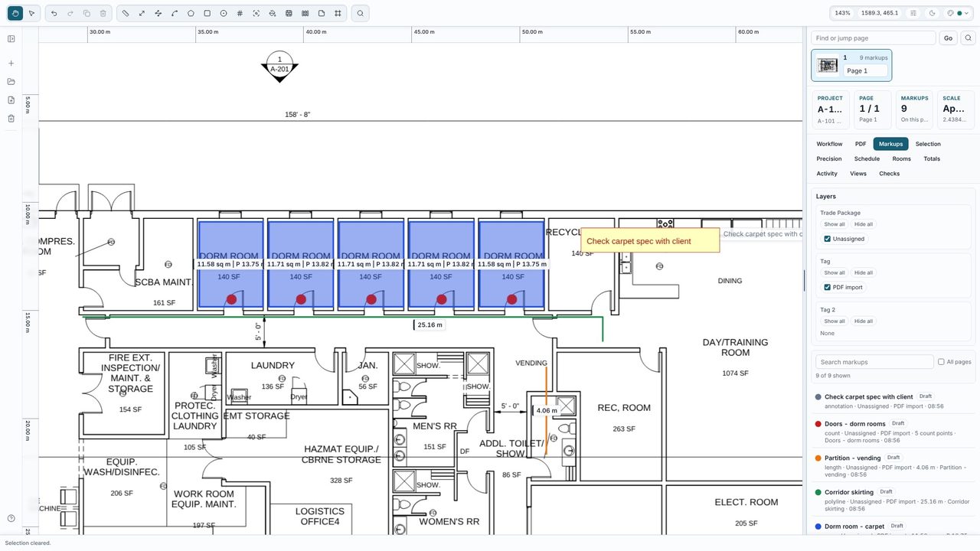Select the arc curve tool
Screen dimensions: 980x551
coord(175,13)
